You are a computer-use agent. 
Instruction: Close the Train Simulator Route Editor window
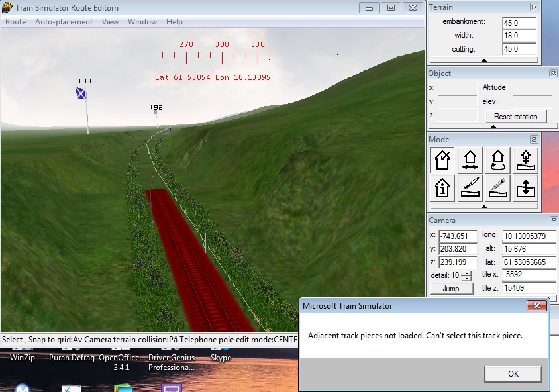(x=413, y=7)
